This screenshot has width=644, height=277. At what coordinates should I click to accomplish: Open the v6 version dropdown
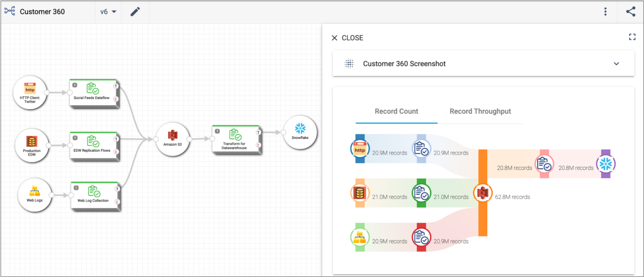[x=108, y=12]
